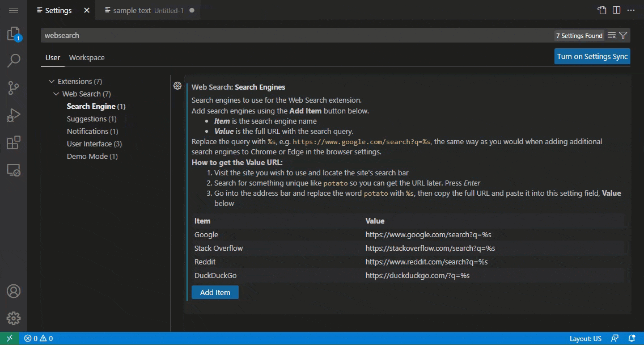Click Turn on Settings Sync button
Viewport: 644px width, 345px height.
coord(592,56)
